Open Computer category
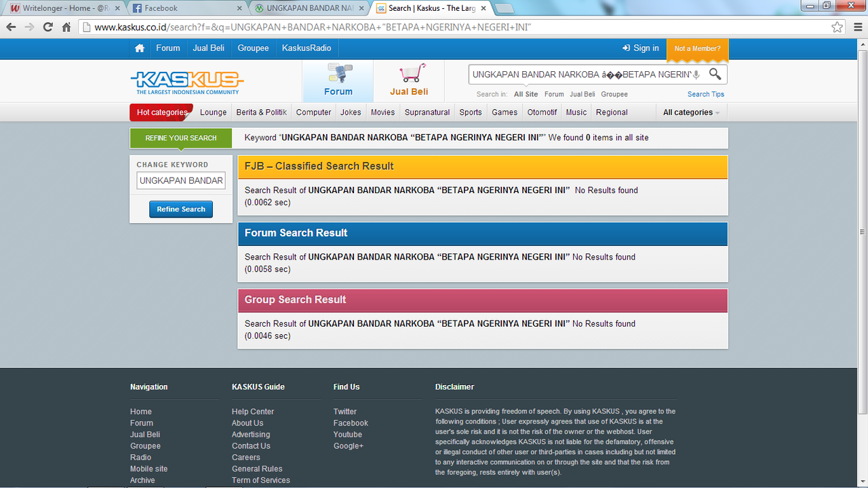The image size is (868, 488). [x=313, y=113]
